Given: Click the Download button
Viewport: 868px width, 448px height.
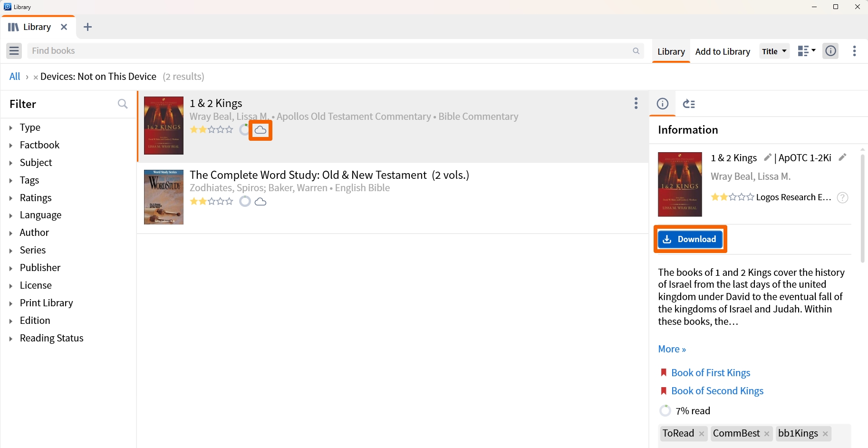Looking at the screenshot, I should [690, 239].
